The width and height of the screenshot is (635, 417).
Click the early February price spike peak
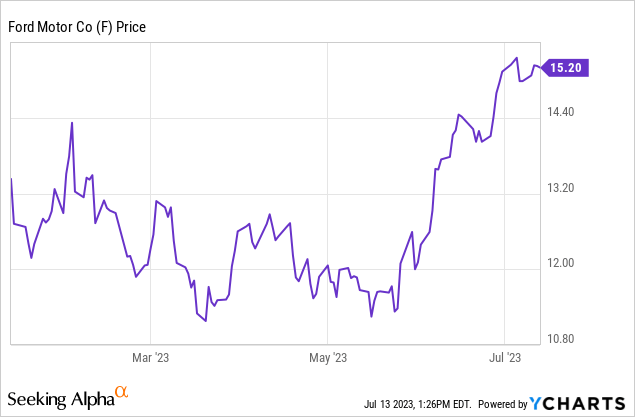click(x=72, y=122)
